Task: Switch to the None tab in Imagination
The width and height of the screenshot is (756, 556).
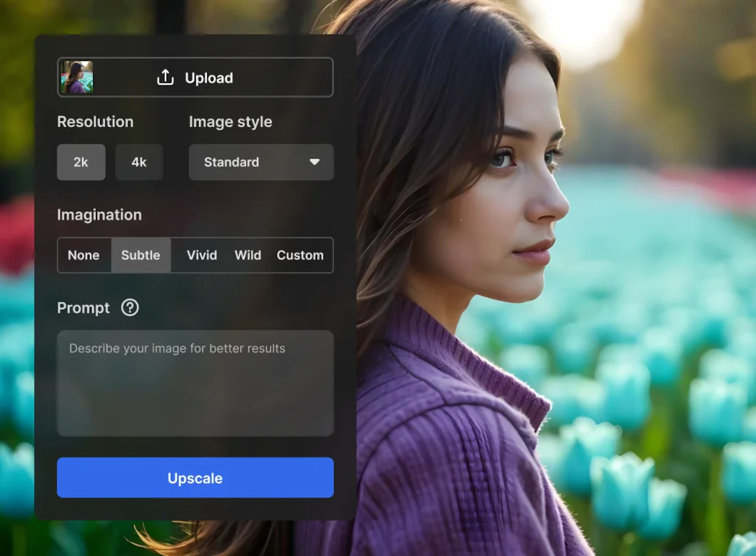Action: click(x=84, y=255)
